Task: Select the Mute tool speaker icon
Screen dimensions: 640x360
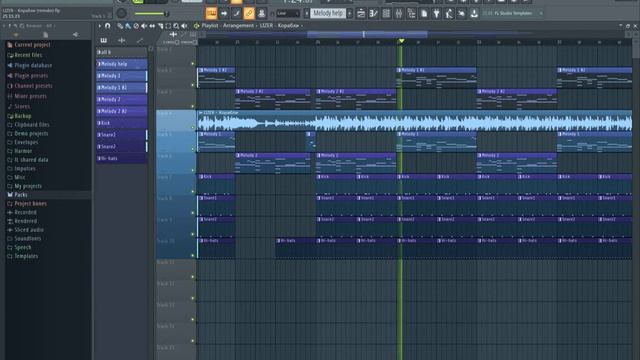Action: click(x=144, y=26)
